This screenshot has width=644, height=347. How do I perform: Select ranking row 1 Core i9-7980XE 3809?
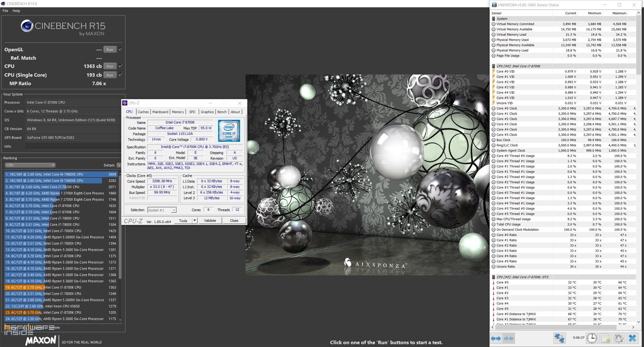61,174
